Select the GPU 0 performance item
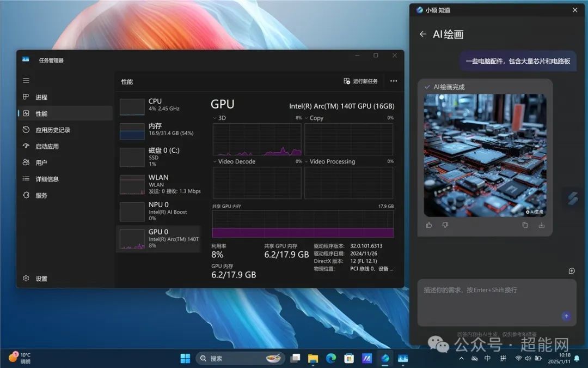This screenshot has height=368, width=588. pos(158,239)
